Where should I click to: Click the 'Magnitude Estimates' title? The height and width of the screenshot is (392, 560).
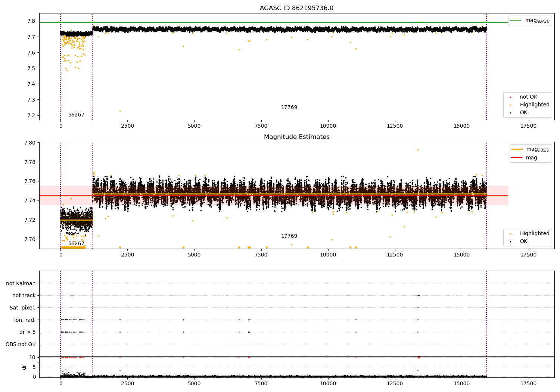pos(296,137)
